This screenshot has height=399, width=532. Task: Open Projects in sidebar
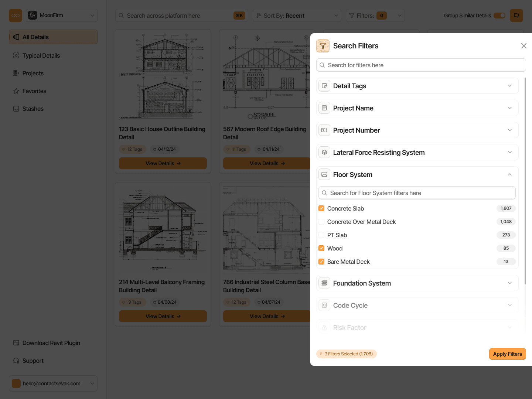pos(53,73)
